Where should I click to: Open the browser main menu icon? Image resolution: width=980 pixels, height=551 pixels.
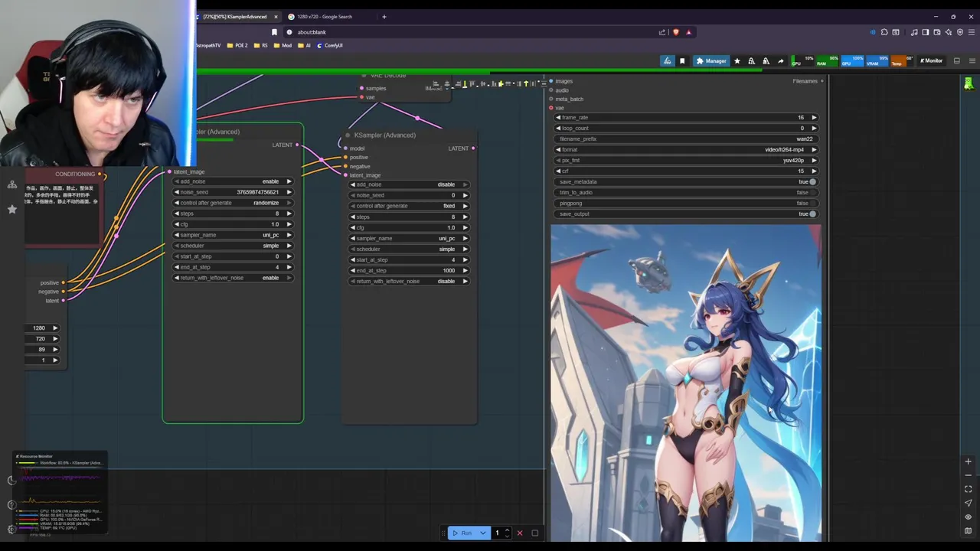coord(972,32)
